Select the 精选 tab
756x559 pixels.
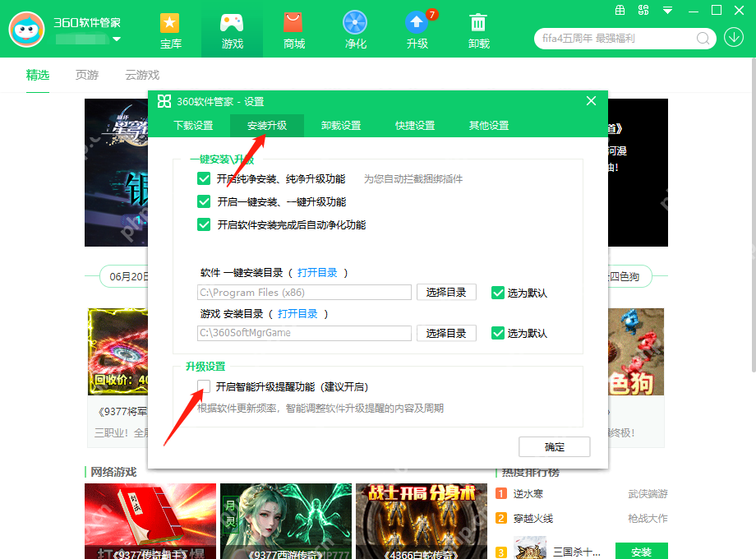38,76
